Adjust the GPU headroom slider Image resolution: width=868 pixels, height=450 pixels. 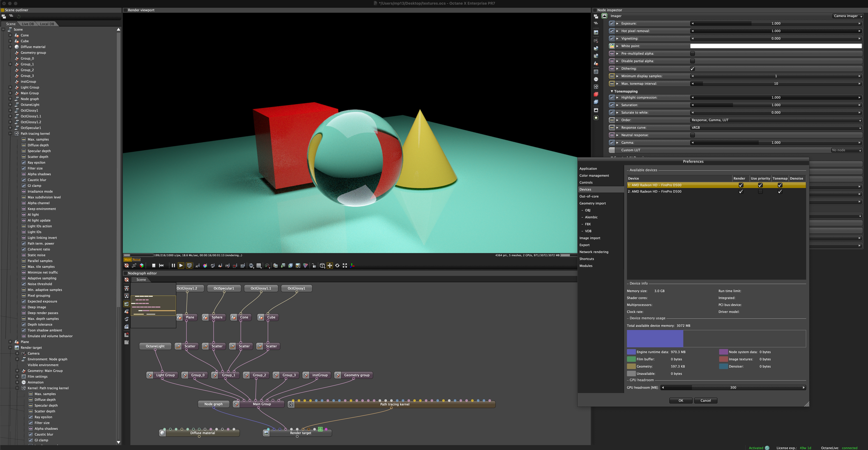(x=733, y=388)
